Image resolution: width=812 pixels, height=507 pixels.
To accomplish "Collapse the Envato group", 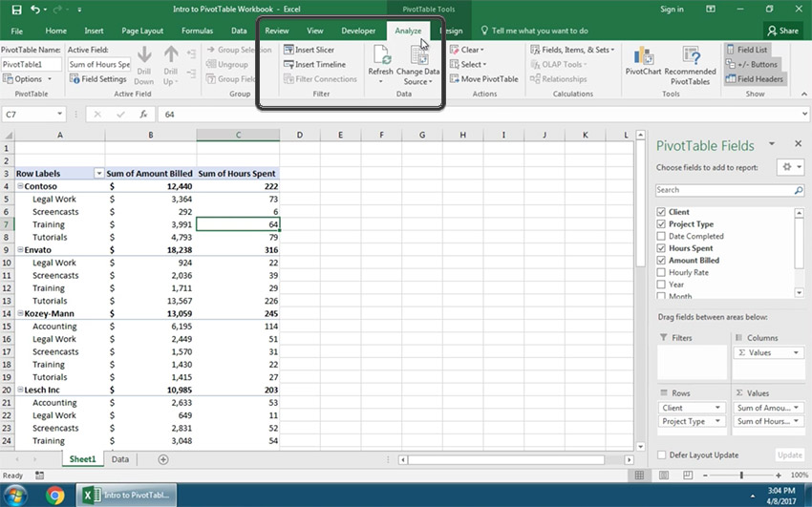I will pos(20,250).
